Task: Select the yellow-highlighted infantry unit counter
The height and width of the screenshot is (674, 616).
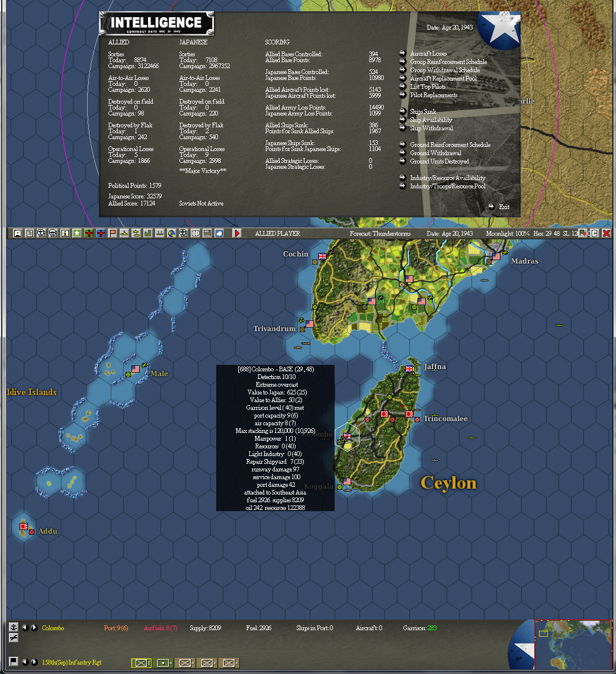Action: coord(142,663)
